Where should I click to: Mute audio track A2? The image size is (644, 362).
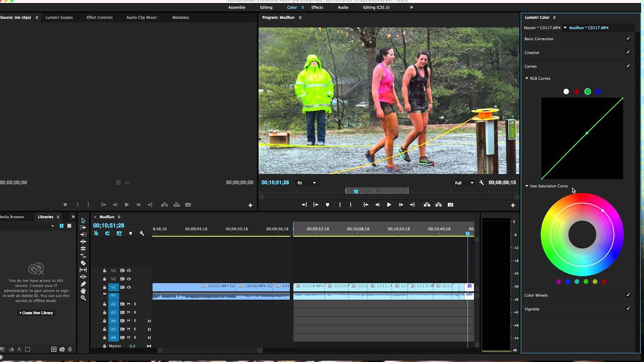click(x=128, y=304)
